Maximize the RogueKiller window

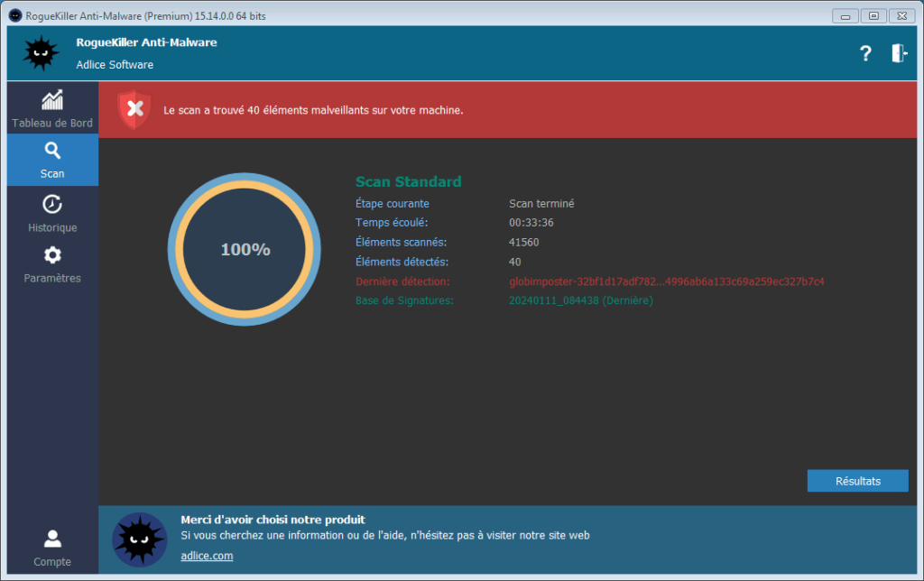(873, 15)
